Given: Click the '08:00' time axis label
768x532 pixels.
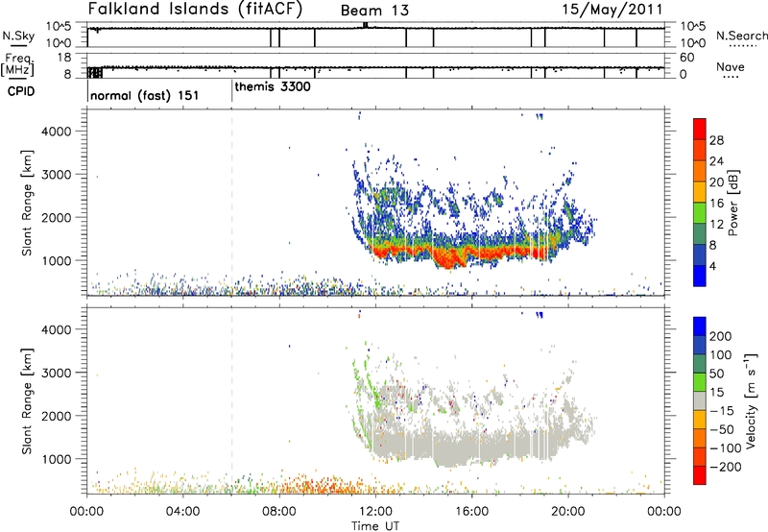Looking at the screenshot, I should (279, 512).
